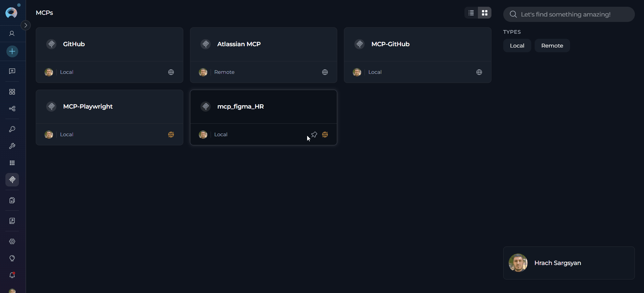Click the search field 'Let's find something amazing!'
The width and height of the screenshot is (644, 293).
(569, 14)
